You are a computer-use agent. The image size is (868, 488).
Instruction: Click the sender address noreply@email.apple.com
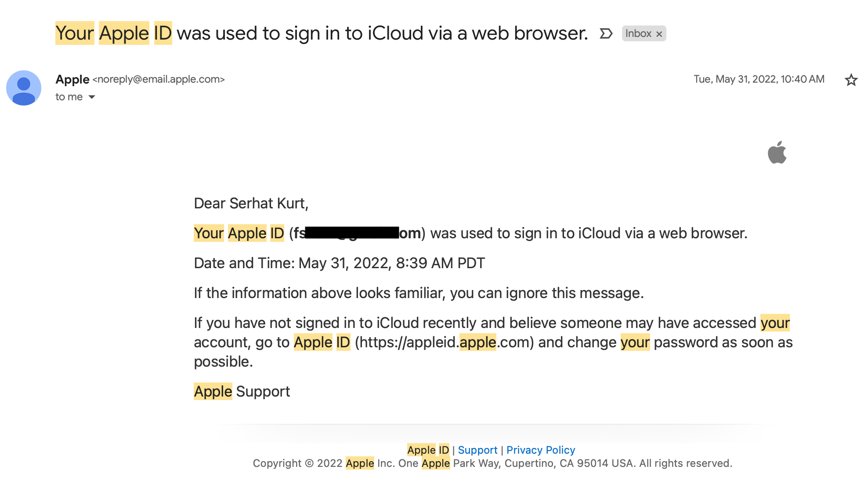(159, 79)
